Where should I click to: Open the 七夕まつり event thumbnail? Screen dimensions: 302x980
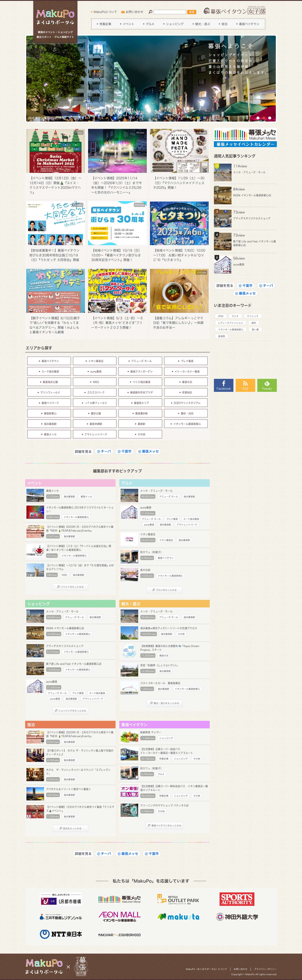click(x=179, y=223)
